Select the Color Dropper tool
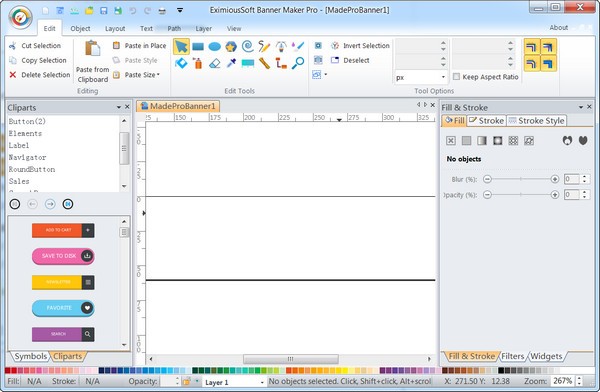600x392 pixels. [231, 63]
